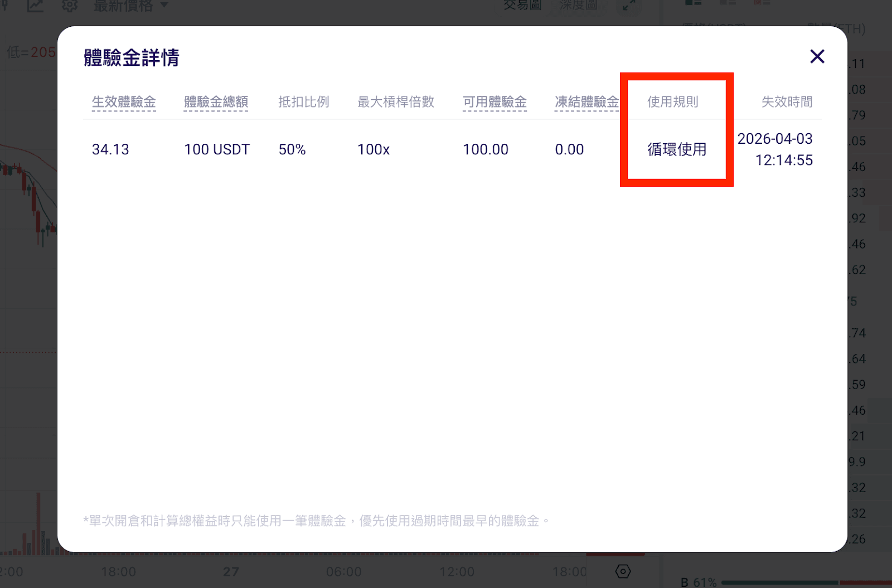Switch to the 交易圖 tab
Image resolution: width=892 pixels, height=588 pixels.
522,6
